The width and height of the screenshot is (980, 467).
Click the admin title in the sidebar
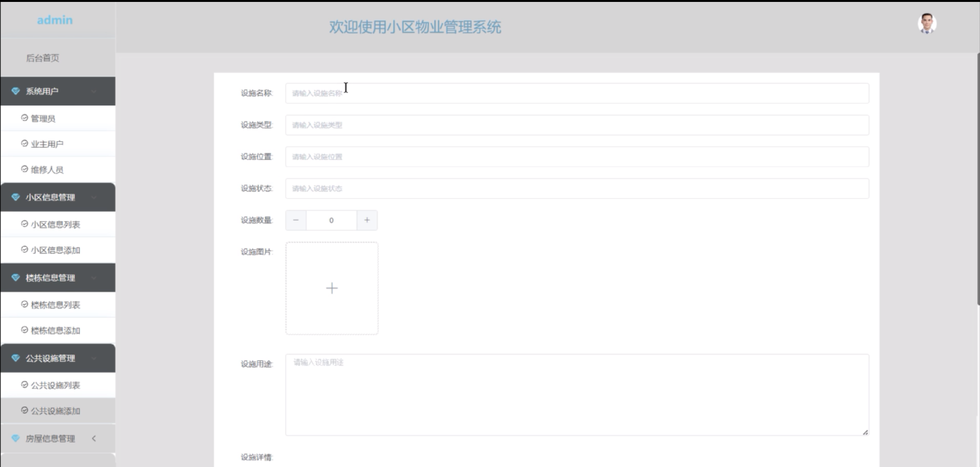click(55, 20)
